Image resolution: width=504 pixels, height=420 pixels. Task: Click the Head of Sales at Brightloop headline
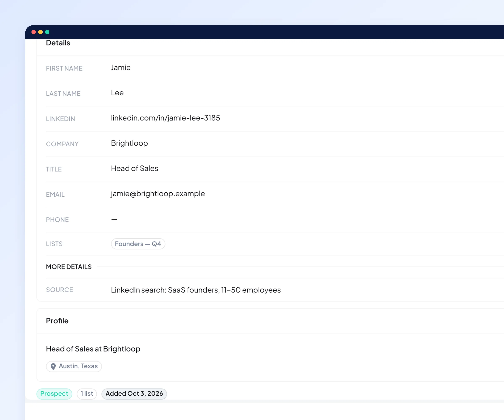[x=93, y=349]
